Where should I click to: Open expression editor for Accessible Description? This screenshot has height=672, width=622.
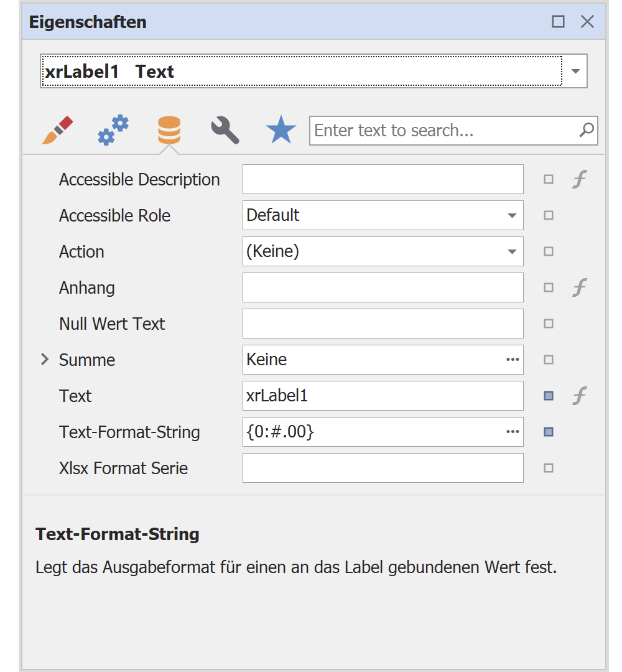point(579,180)
